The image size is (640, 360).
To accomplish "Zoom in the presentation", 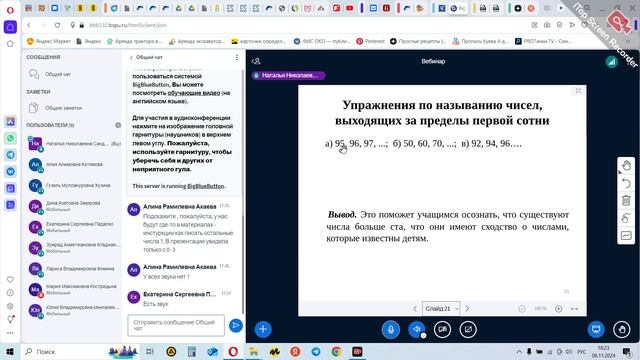I will 558,309.
